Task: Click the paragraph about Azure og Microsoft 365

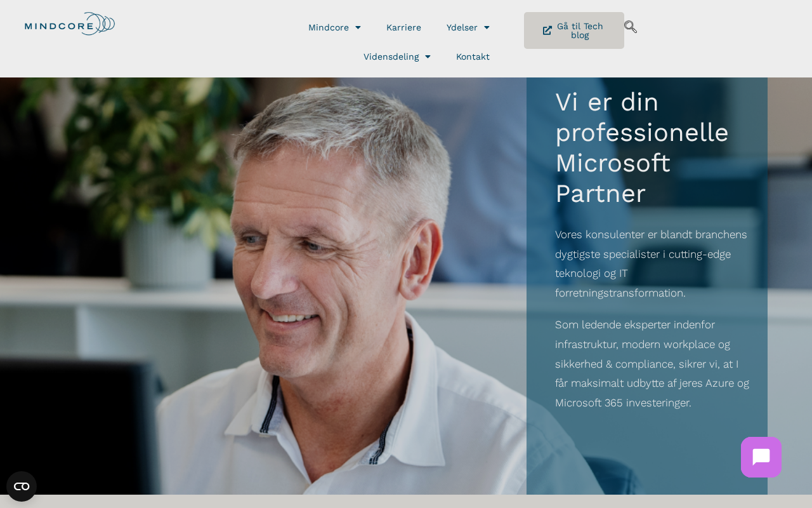Action: (652, 364)
